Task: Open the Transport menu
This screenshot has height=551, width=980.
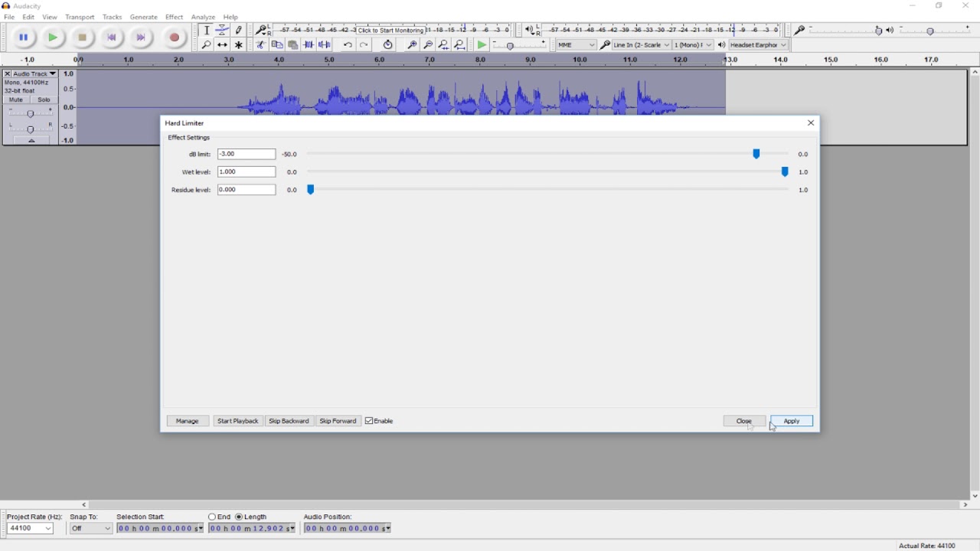Action: (80, 17)
